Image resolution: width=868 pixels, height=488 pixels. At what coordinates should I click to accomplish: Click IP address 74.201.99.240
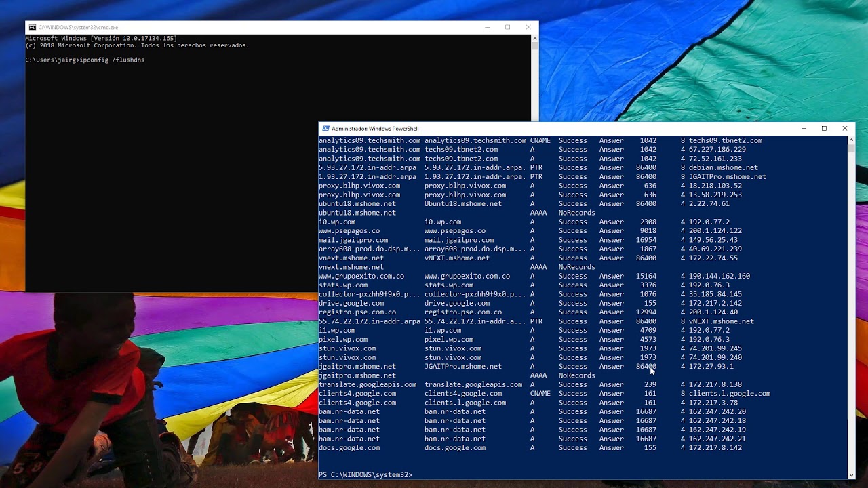point(715,357)
